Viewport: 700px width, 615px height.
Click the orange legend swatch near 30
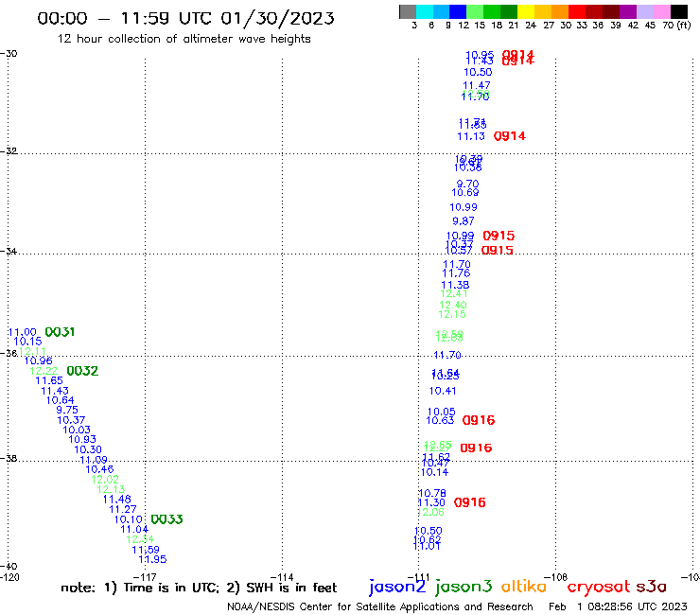[560, 11]
